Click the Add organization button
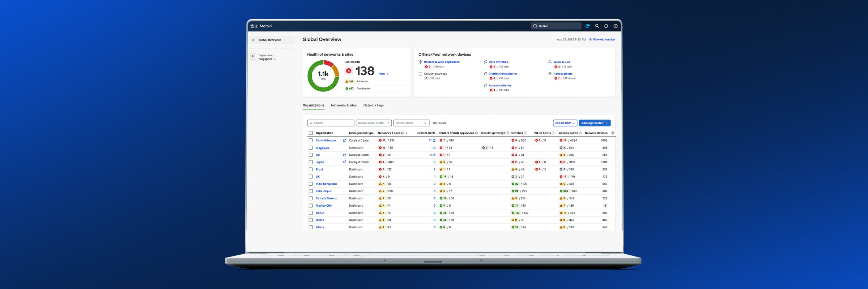This screenshot has height=289, width=868. pos(594,123)
